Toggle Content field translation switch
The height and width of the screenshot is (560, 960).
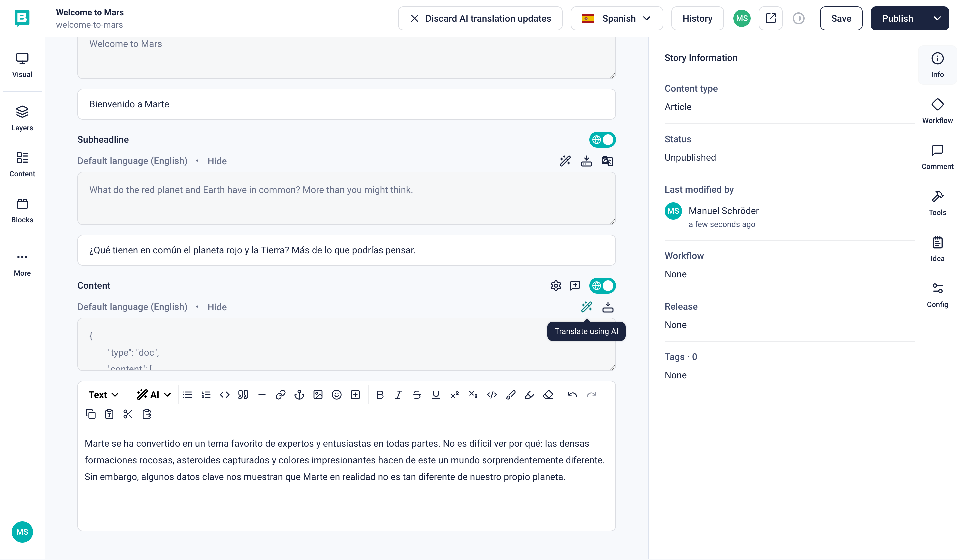coord(602,286)
